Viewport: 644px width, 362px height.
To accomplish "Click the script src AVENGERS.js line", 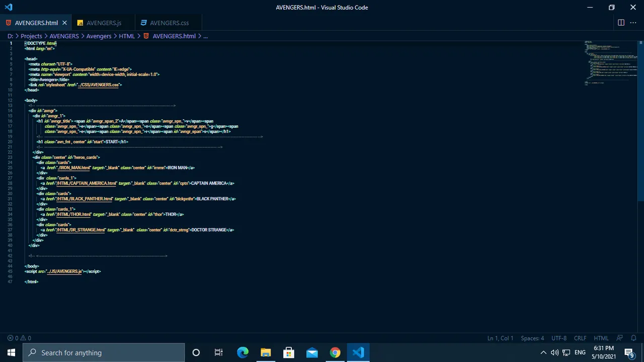I will 63,271.
